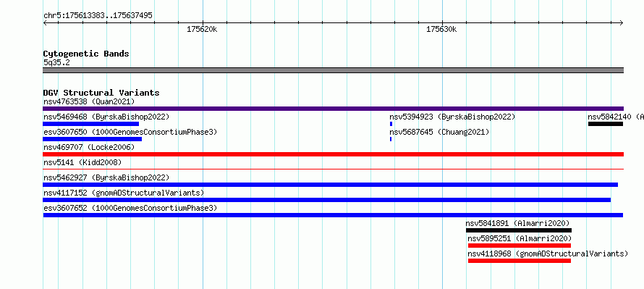Click the chr5:175613383..175637495 region label
Image resolution: width=644 pixels, height=289 pixels.
pos(98,16)
